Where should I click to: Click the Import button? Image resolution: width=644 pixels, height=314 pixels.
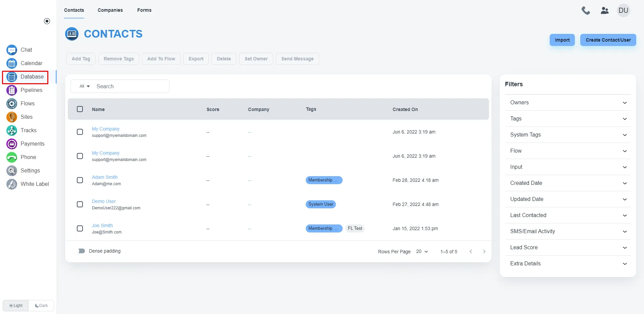tap(562, 40)
